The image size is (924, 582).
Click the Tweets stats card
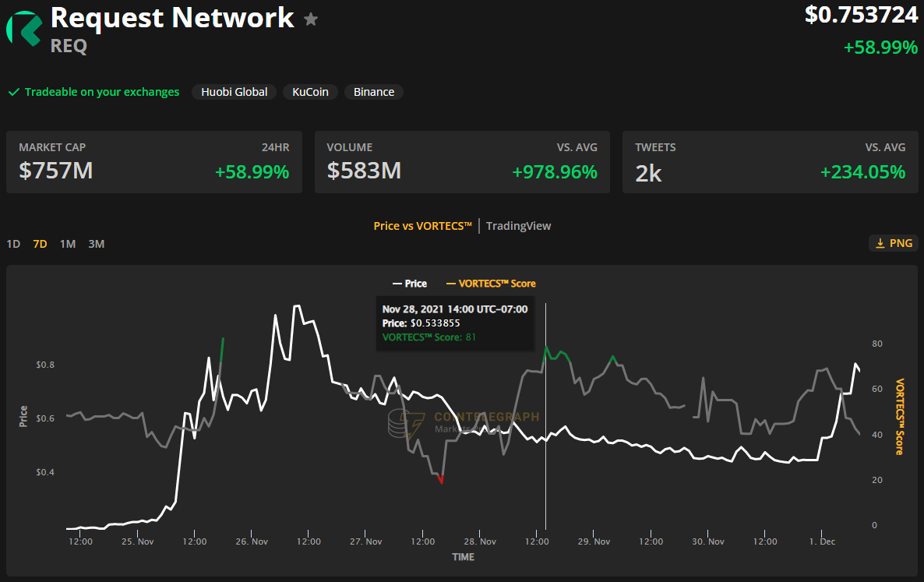click(x=771, y=162)
